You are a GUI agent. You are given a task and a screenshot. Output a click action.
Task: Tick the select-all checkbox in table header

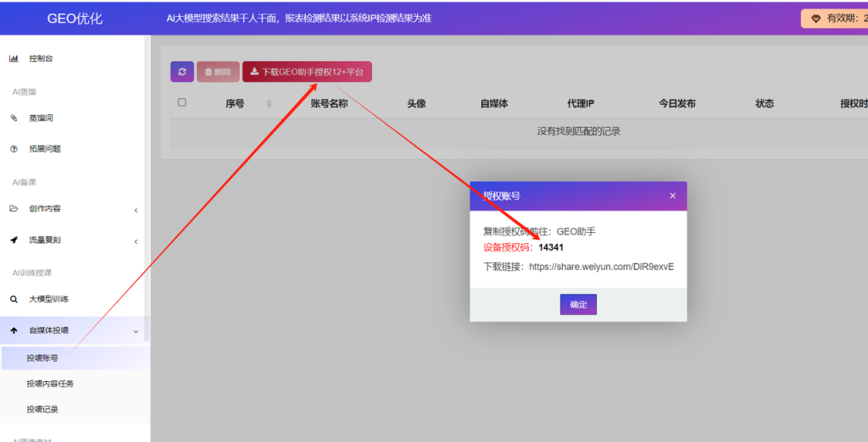coord(182,102)
